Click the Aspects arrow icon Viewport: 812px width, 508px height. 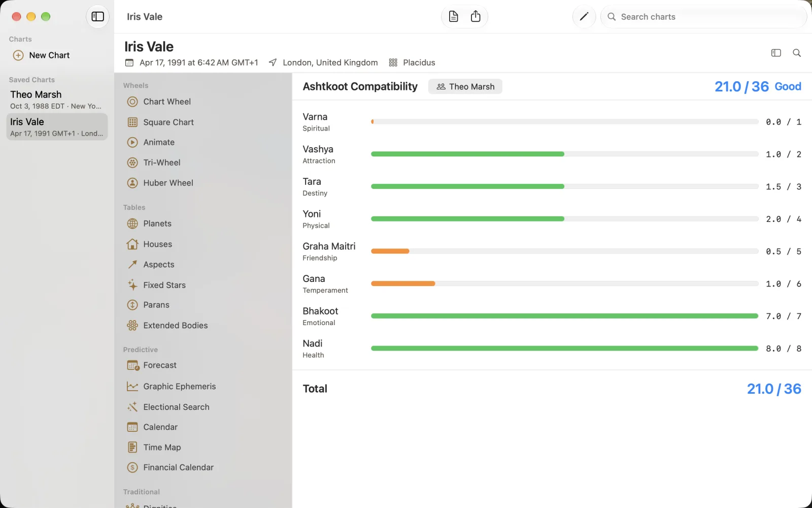[x=132, y=265]
